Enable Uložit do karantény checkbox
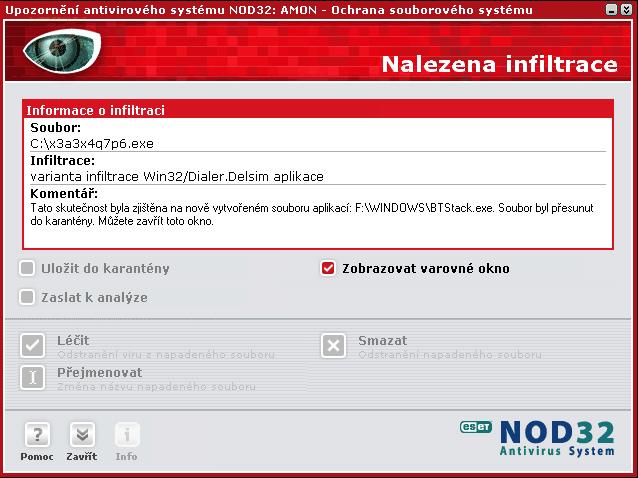The image size is (638, 478). click(27, 268)
